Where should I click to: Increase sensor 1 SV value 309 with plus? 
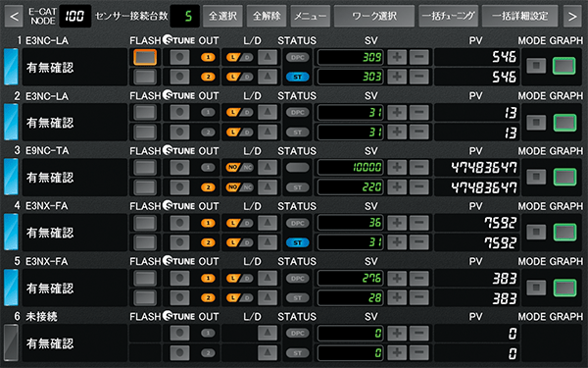(397, 57)
